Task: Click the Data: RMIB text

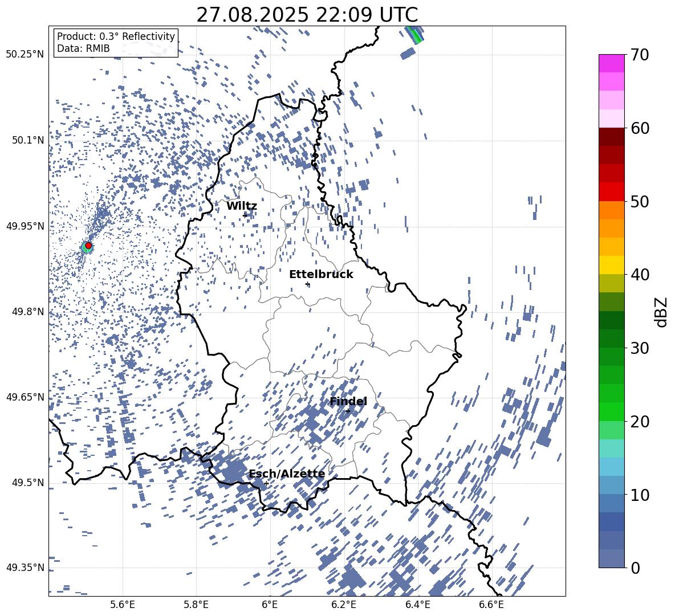Action: (83, 48)
